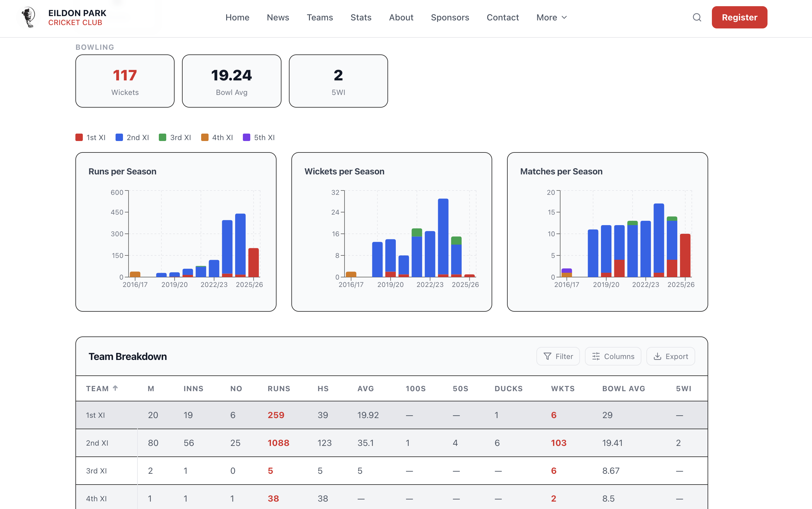812x509 pixels.
Task: Sort table by RUNS column
Action: click(x=278, y=388)
